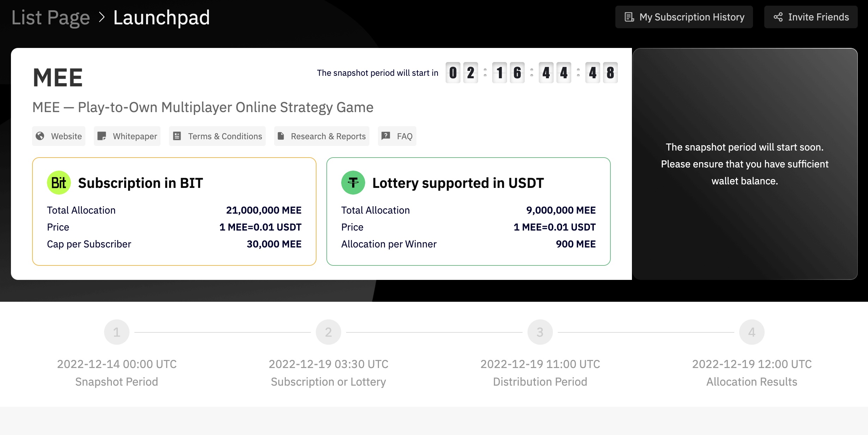Click the Subscription in BIT card heading
Viewport: 868px width, 435px height.
tap(140, 183)
